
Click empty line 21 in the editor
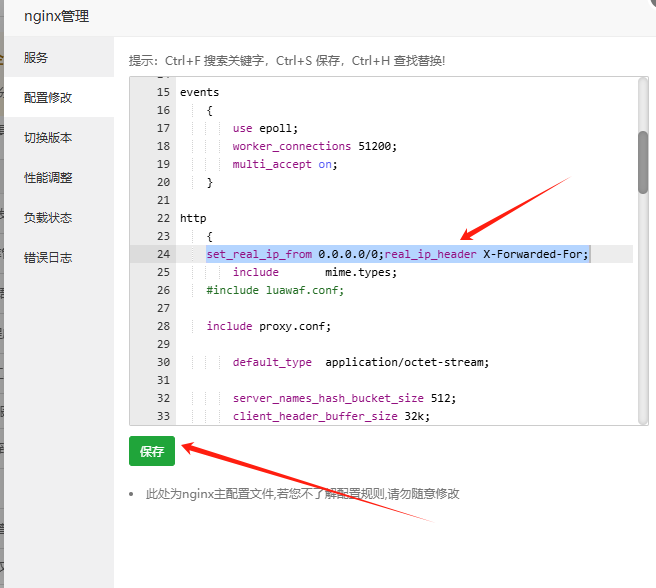coord(404,200)
